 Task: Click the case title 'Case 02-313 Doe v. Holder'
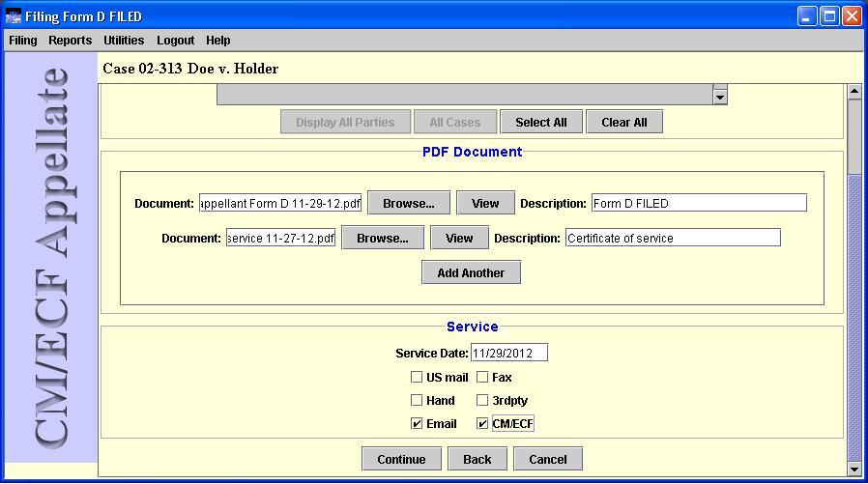pos(190,69)
